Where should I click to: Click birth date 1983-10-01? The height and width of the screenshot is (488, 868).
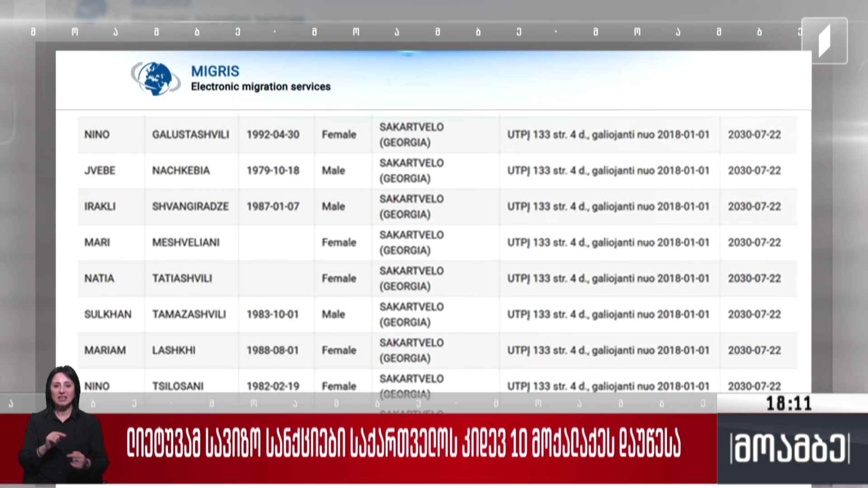click(273, 314)
